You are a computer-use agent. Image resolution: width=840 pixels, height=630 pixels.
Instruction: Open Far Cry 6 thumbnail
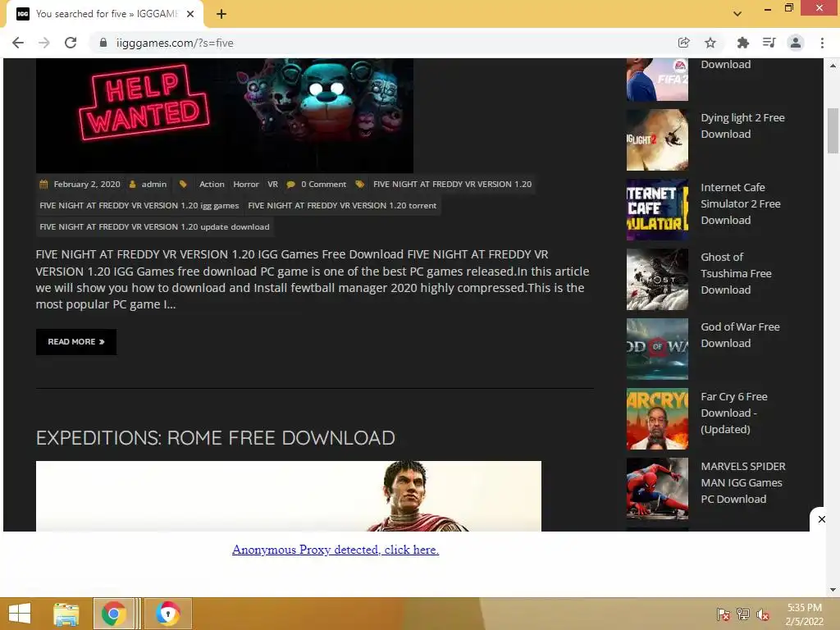tap(657, 418)
